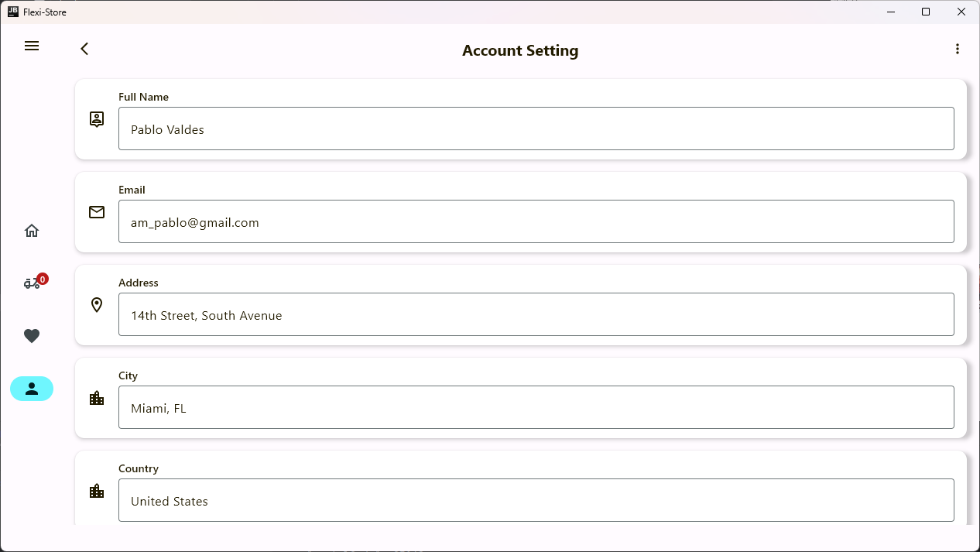The height and width of the screenshot is (552, 980).
Task: Click the person icon beside Full Name
Action: coord(97,119)
